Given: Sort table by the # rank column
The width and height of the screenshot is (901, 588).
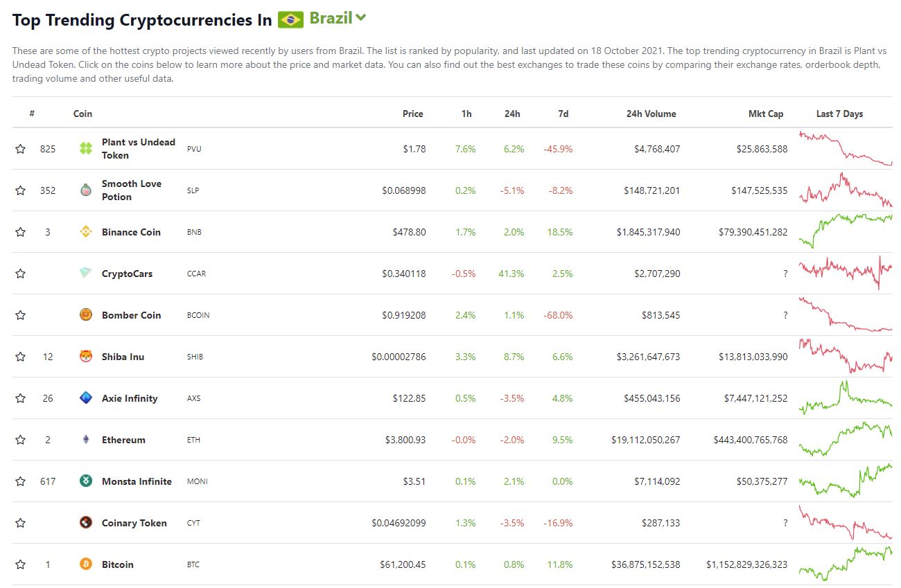Looking at the screenshot, I should pyautogui.click(x=32, y=114).
